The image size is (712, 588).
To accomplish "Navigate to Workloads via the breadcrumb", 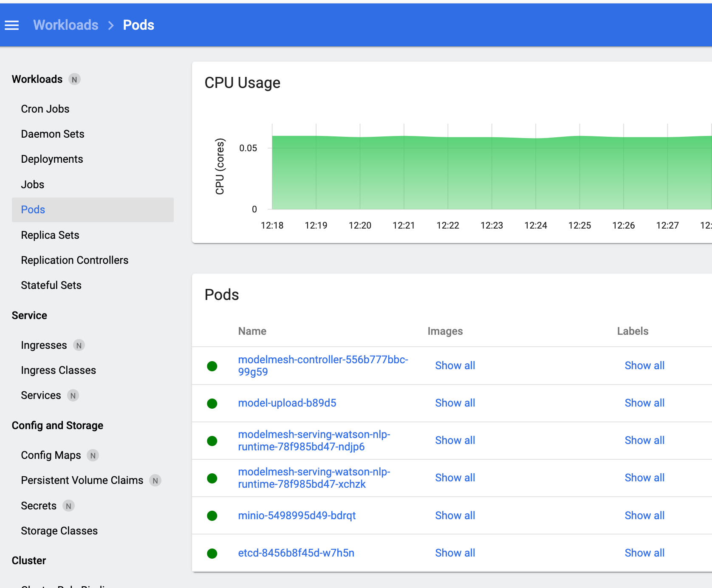I will (x=65, y=25).
